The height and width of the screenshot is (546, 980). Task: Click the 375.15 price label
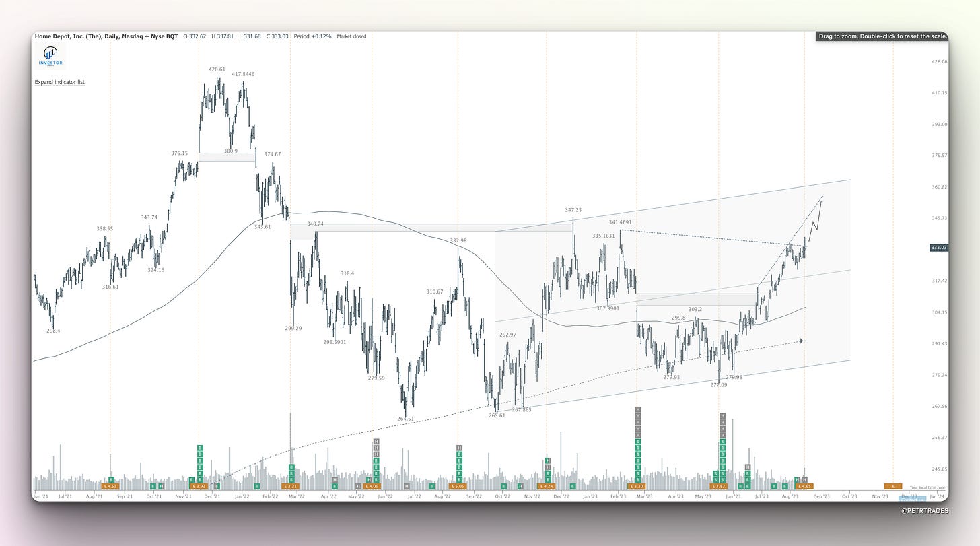[179, 153]
